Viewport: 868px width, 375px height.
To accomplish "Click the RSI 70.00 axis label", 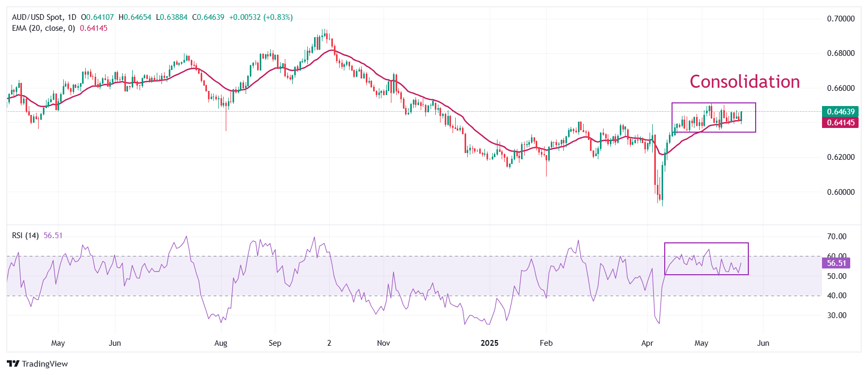I will tap(837, 237).
